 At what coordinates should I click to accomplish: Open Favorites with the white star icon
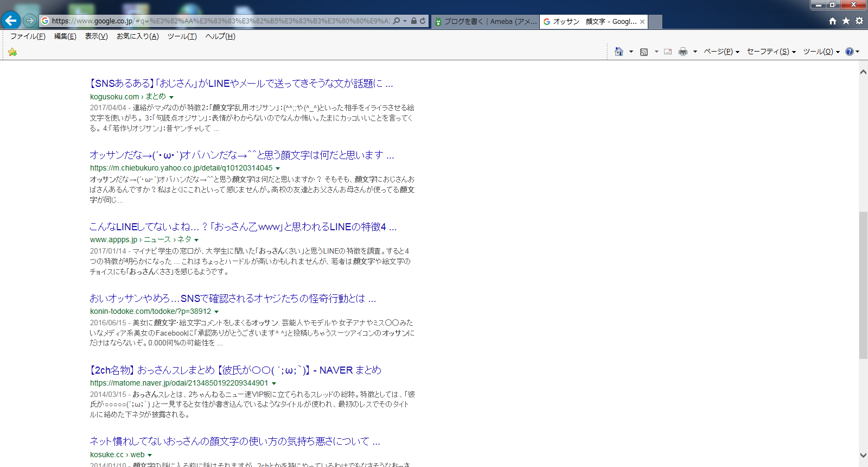coord(846,21)
